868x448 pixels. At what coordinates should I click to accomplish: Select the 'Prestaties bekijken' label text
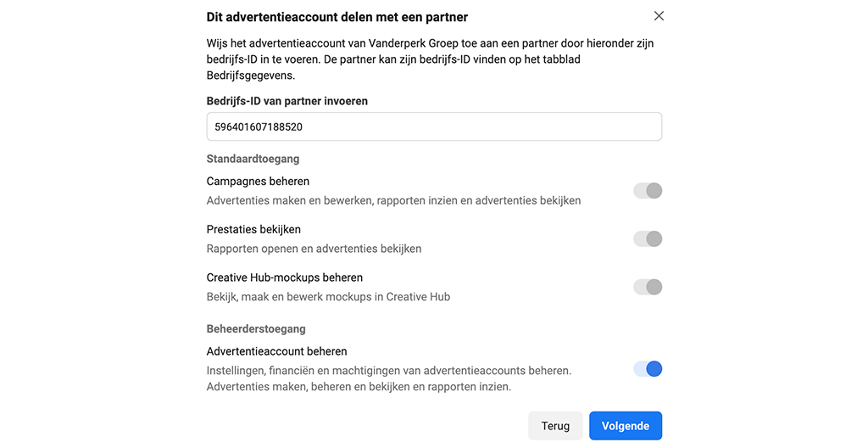[253, 230]
